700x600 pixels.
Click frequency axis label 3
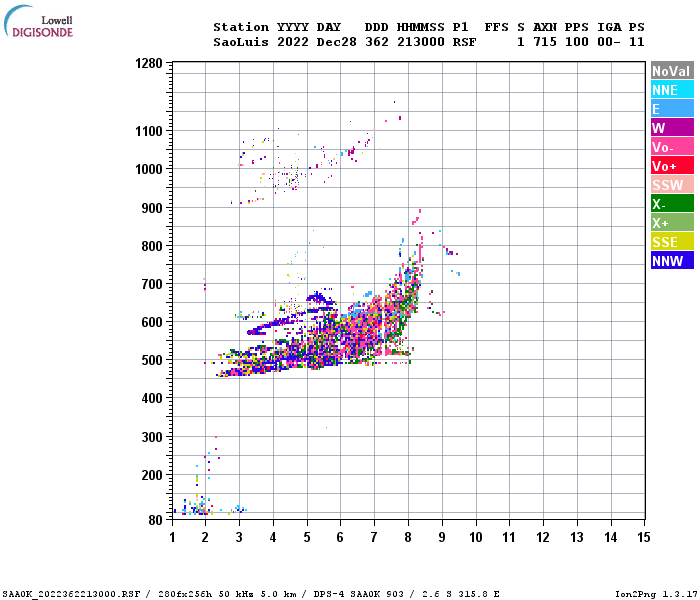(239, 537)
